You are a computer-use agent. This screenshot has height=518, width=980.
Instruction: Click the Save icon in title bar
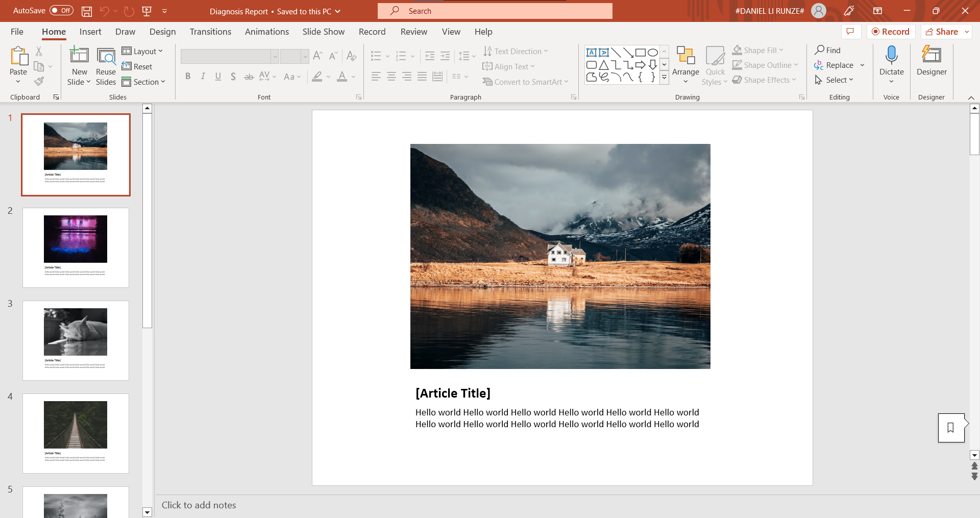pos(87,11)
